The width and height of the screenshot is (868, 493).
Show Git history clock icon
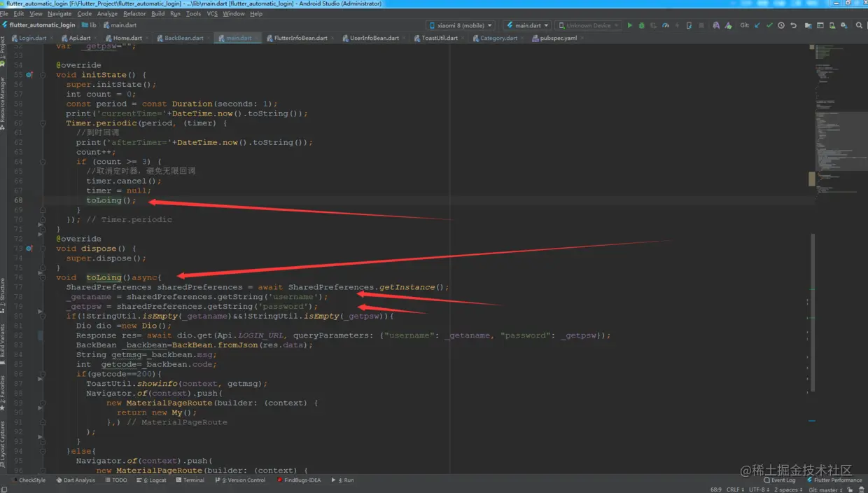781,25
